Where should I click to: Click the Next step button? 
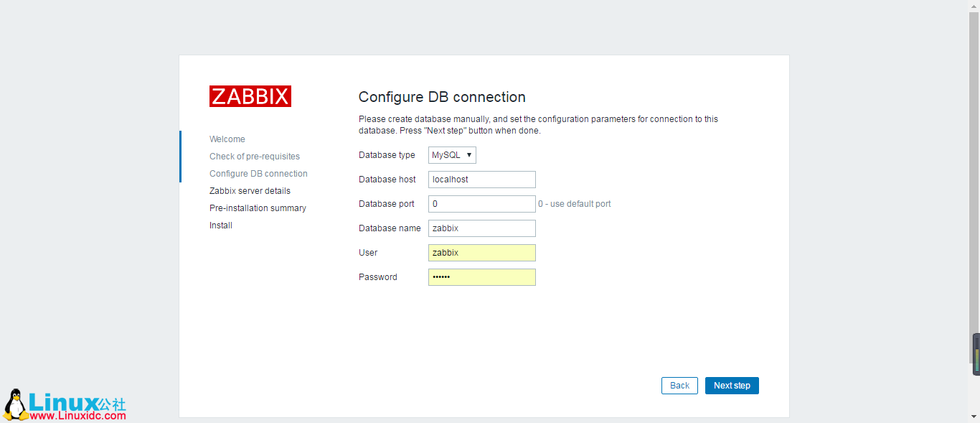pyautogui.click(x=732, y=385)
